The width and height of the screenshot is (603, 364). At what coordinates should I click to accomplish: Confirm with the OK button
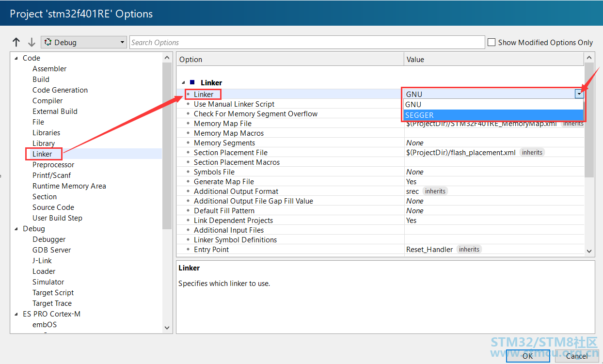point(528,355)
